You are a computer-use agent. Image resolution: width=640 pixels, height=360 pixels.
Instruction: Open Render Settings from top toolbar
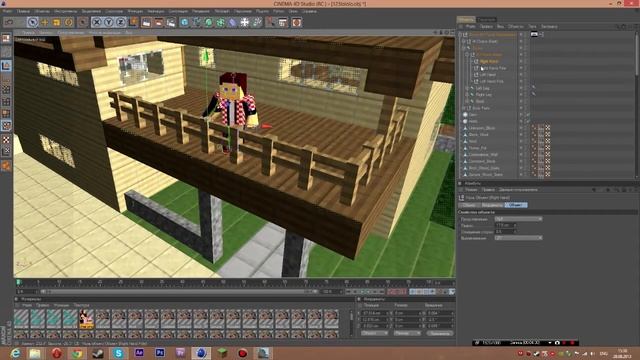click(171, 22)
